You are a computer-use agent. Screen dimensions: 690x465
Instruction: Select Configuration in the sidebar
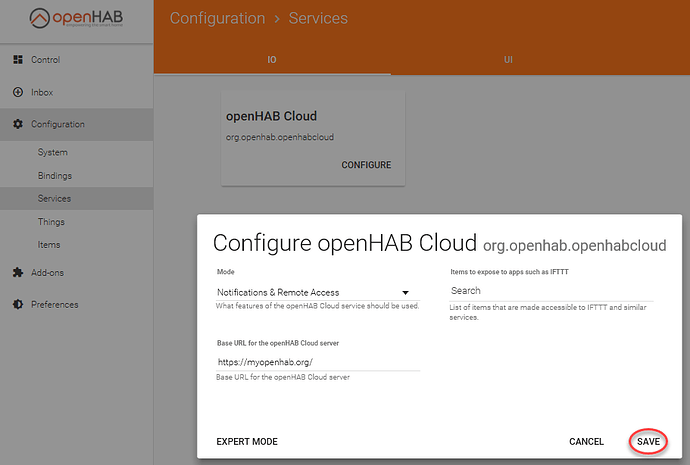pyautogui.click(x=77, y=124)
